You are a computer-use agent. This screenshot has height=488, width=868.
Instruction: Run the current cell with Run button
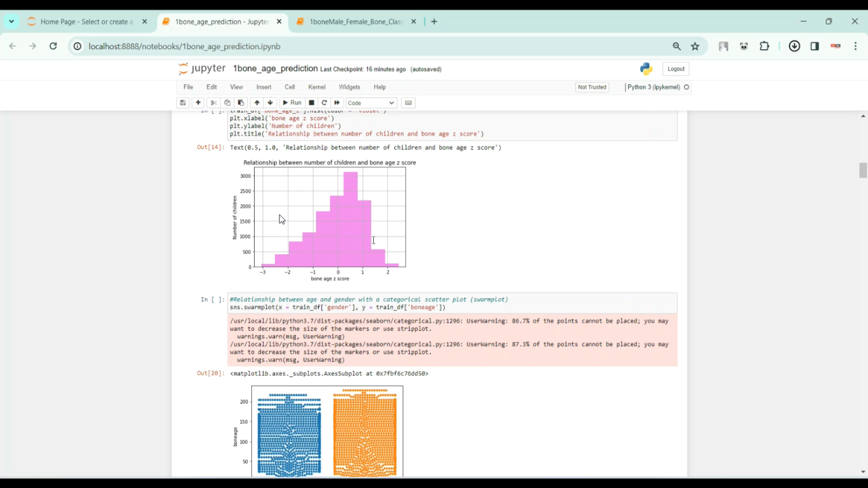(292, 103)
